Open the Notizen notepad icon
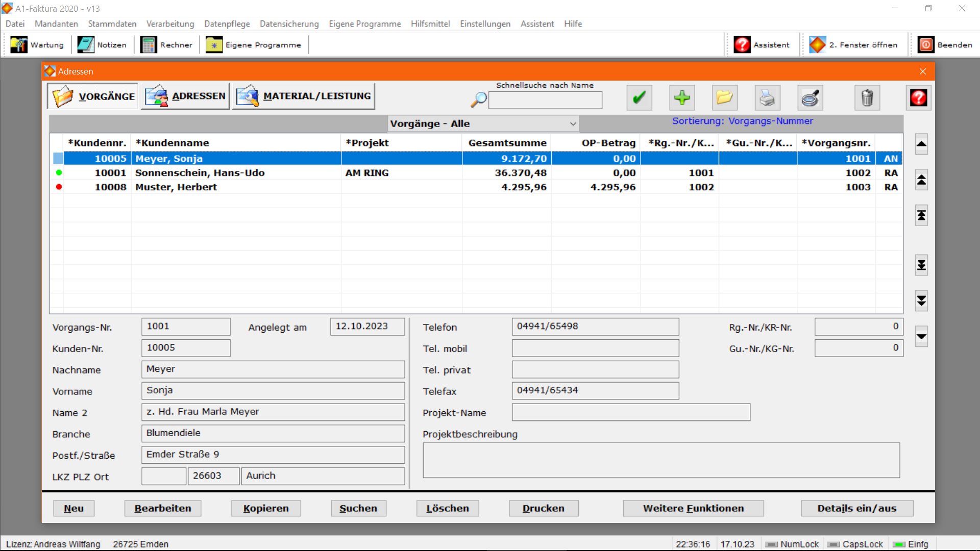This screenshot has height=551, width=980. [102, 45]
